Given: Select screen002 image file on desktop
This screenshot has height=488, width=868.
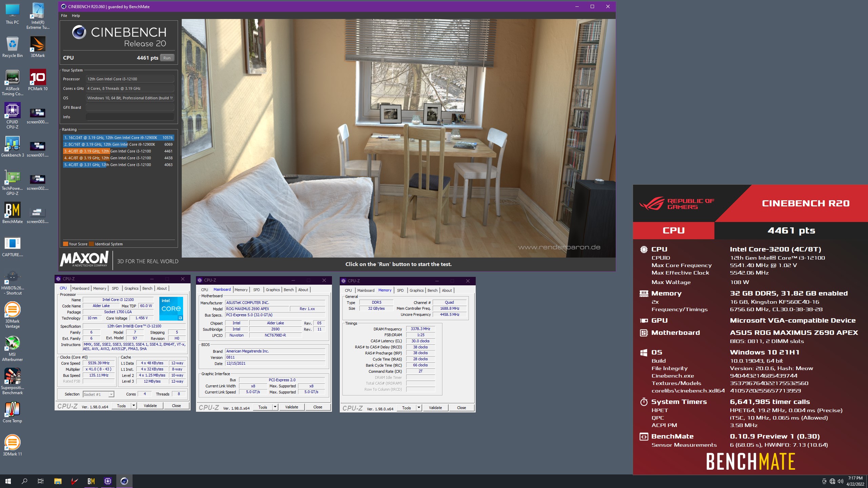Looking at the screenshot, I should tap(38, 182).
